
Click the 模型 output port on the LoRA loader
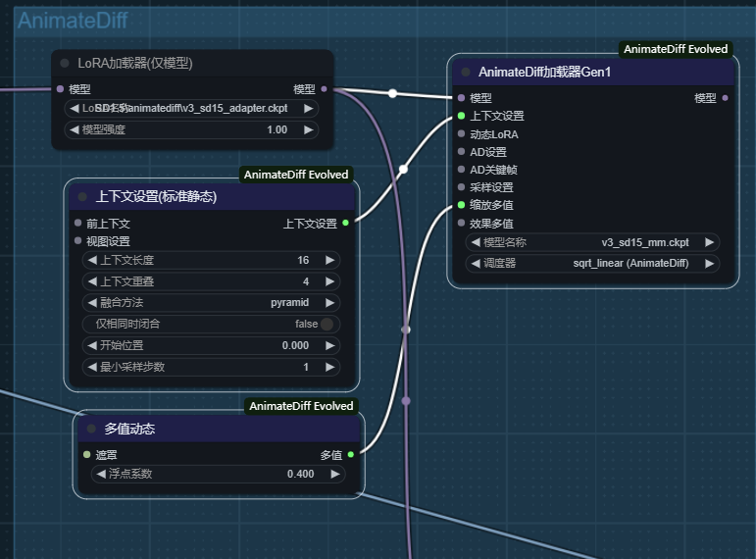click(324, 88)
